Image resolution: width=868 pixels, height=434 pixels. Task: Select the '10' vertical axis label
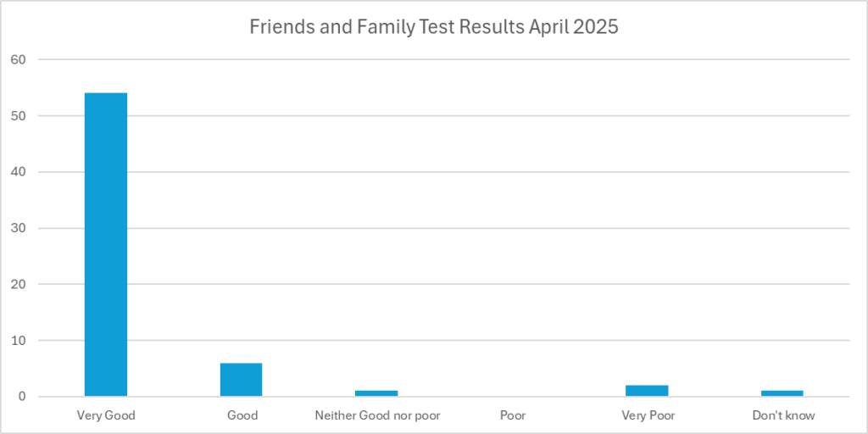(x=19, y=341)
